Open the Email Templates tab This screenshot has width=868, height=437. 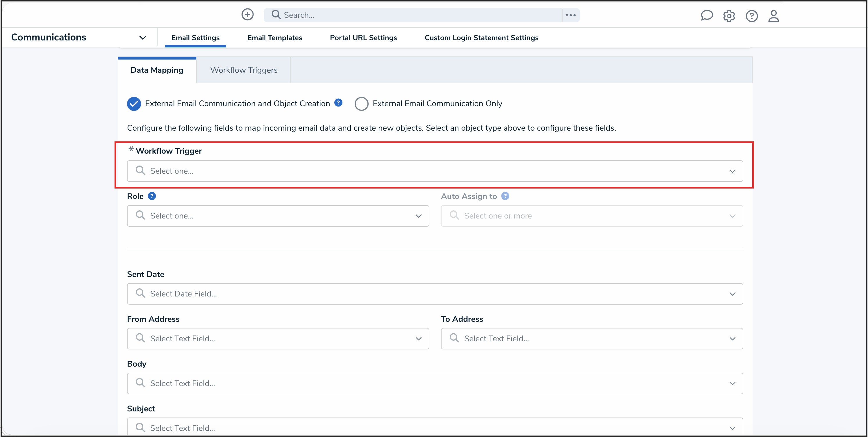pyautogui.click(x=275, y=38)
